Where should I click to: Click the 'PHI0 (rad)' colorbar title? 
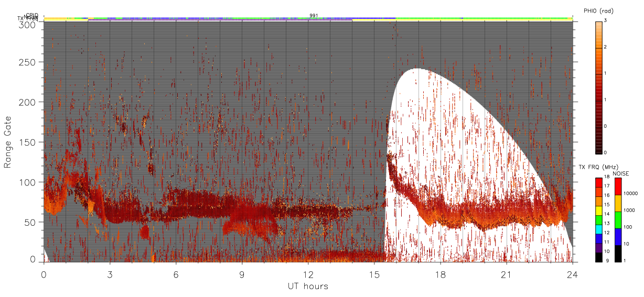(x=598, y=11)
